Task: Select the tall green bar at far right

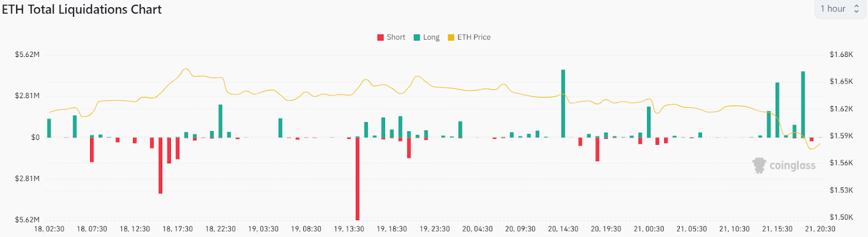Action: coord(803,104)
